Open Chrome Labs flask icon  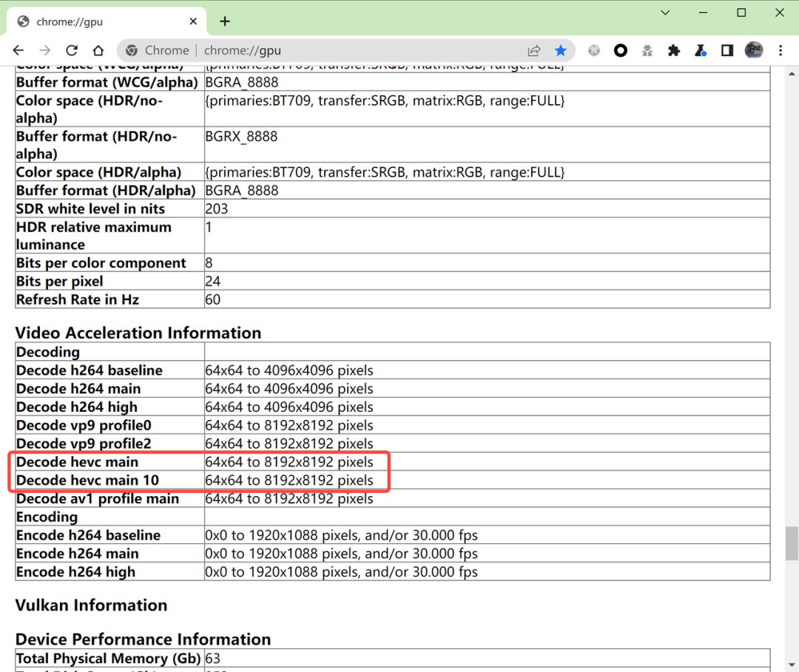700,50
